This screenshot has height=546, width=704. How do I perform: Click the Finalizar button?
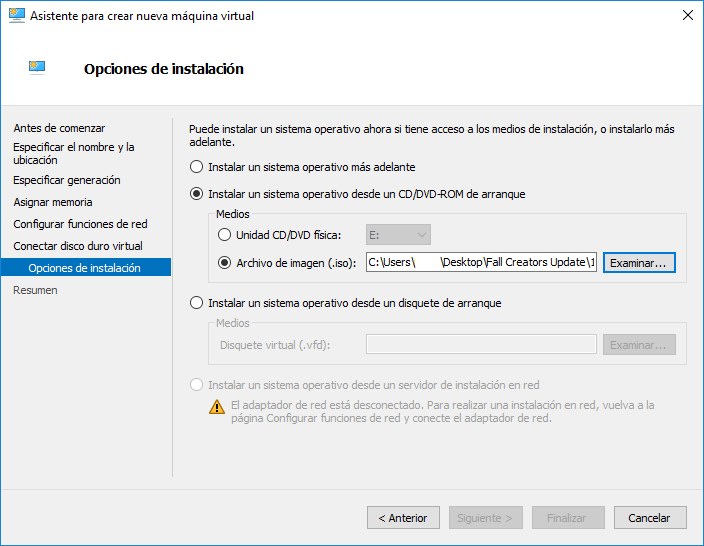coord(568,518)
